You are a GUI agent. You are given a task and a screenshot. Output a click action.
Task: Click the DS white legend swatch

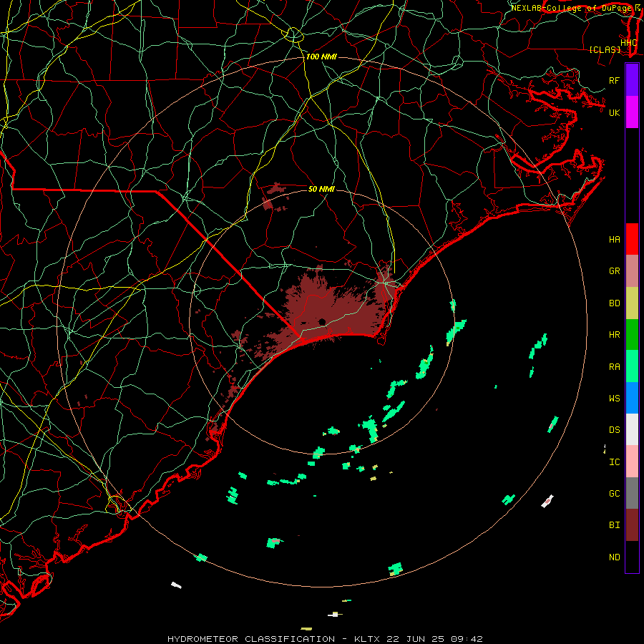click(x=632, y=429)
